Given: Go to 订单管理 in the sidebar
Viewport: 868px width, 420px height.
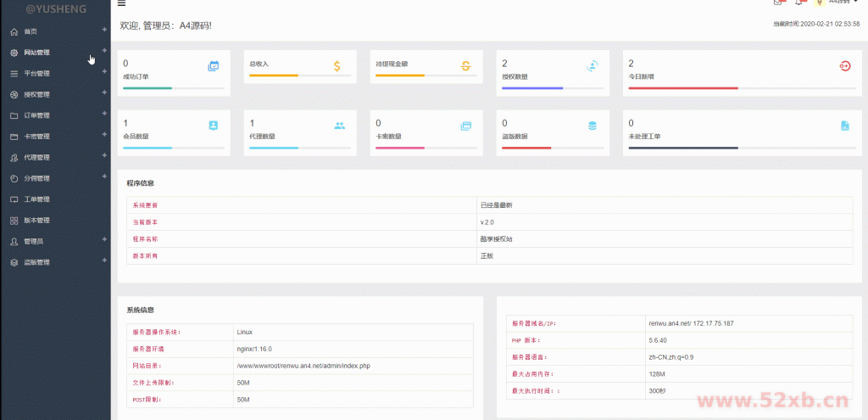Looking at the screenshot, I should click(36, 115).
